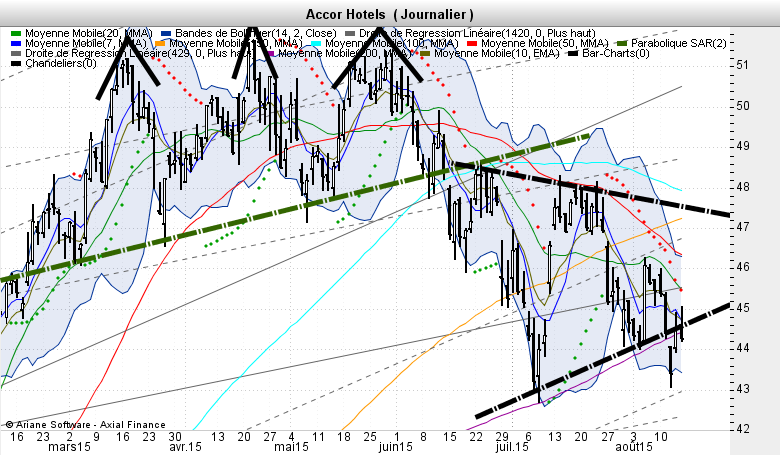Click the Chandeliers(0) legend label
This screenshot has width=780, height=455.
point(61,63)
